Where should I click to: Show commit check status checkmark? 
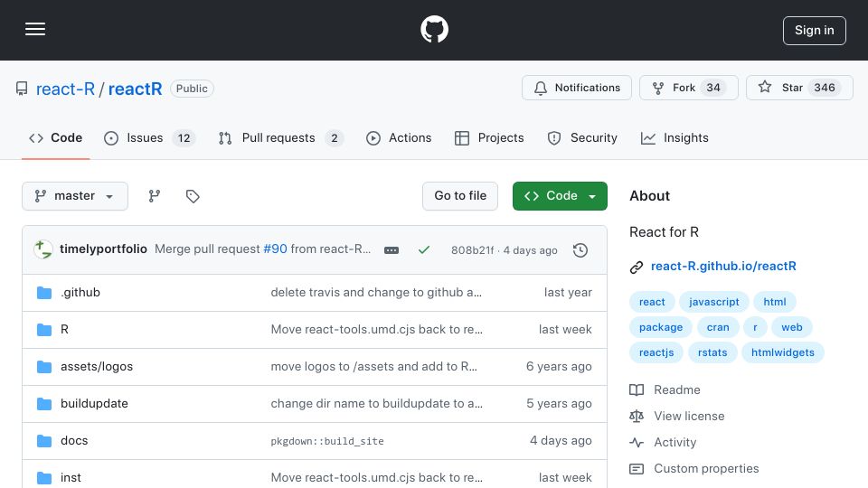pyautogui.click(x=424, y=250)
